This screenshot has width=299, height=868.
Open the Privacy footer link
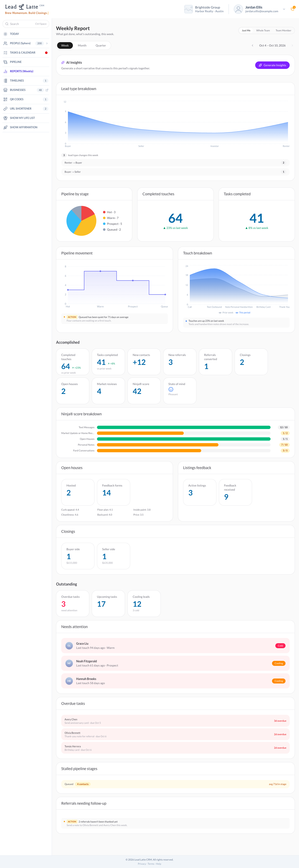(142, 864)
